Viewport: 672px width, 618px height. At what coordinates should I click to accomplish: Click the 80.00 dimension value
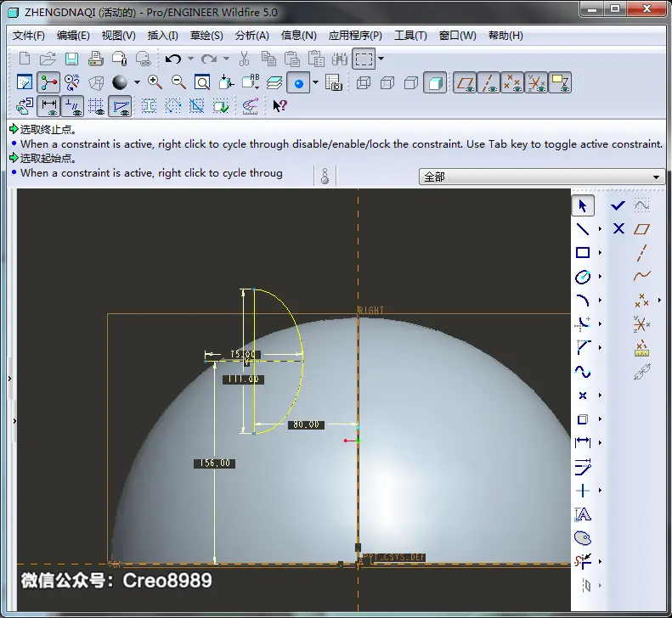306,424
